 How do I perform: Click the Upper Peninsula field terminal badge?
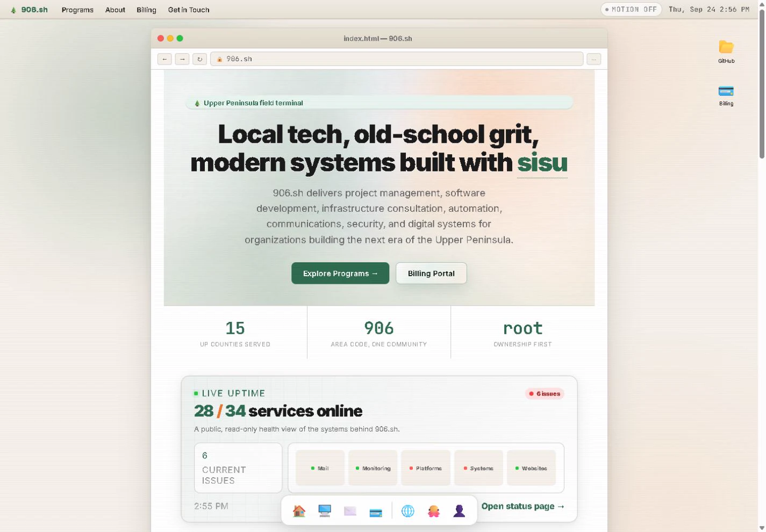[x=379, y=103]
